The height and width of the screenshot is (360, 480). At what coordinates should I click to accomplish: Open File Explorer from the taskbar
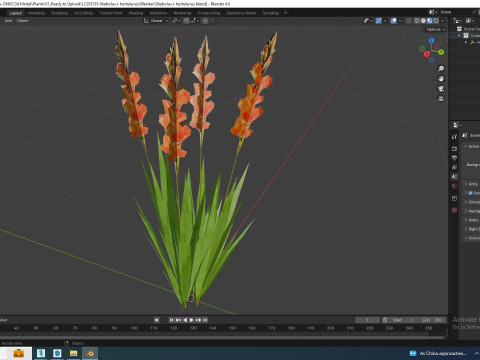point(73,353)
